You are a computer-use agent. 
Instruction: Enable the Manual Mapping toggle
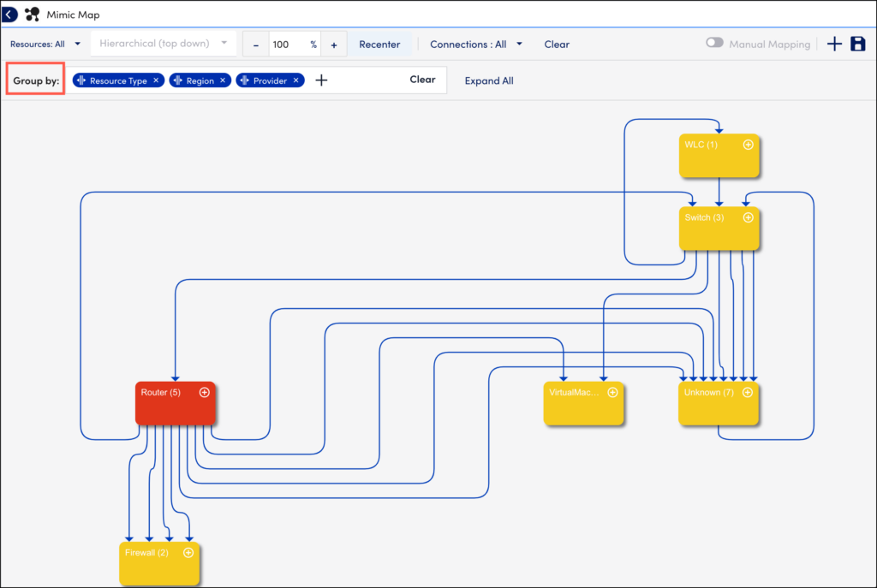coord(714,43)
